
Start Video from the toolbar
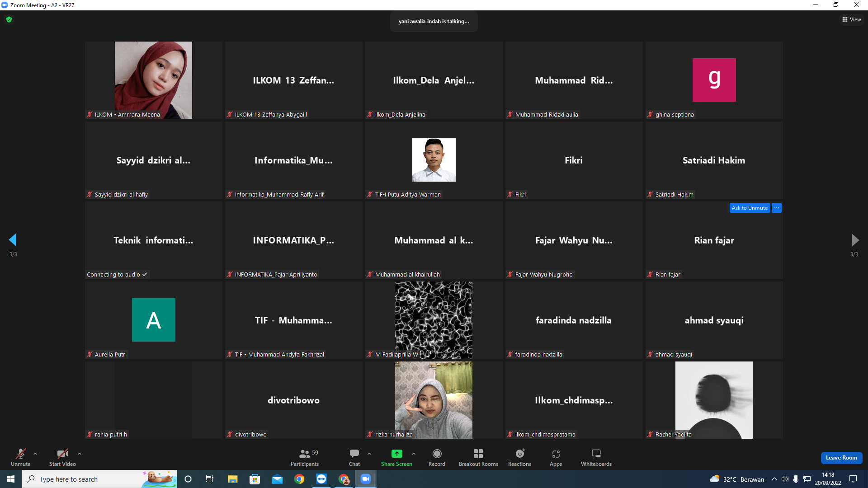62,457
